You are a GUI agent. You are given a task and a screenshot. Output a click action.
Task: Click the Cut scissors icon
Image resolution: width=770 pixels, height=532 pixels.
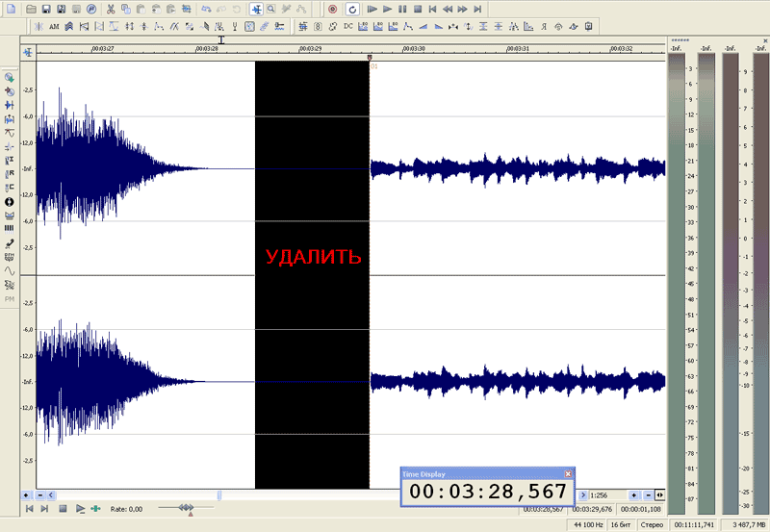[x=112, y=8]
